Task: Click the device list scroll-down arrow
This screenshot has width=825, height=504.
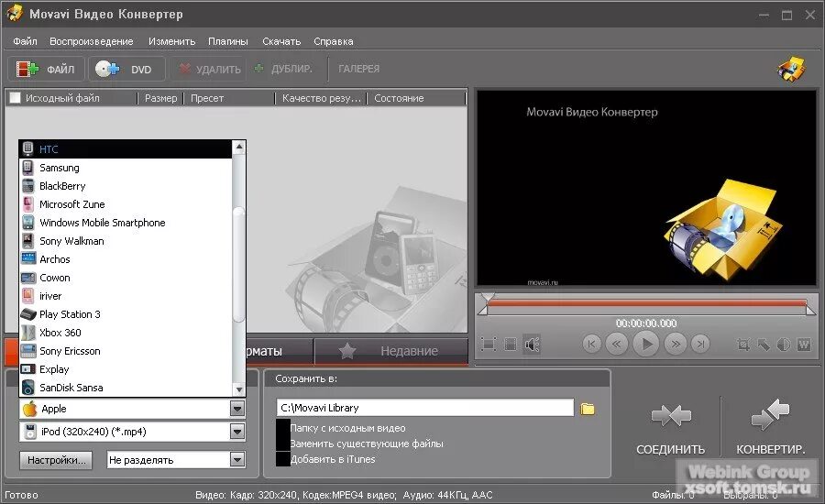Action: click(x=239, y=389)
